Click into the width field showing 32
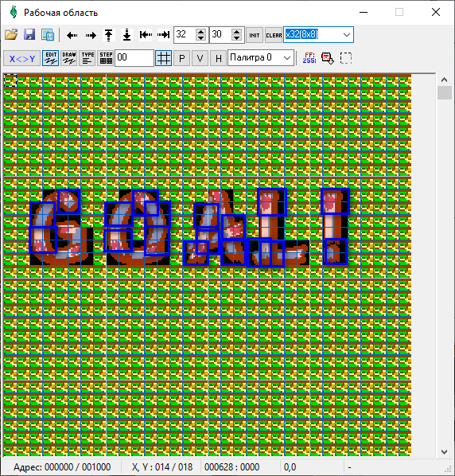This screenshot has height=476, width=455. pyautogui.click(x=185, y=34)
